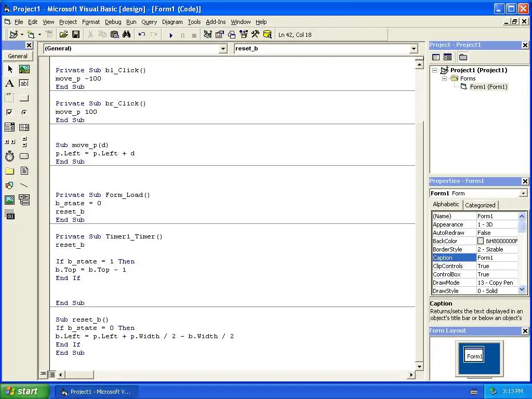Select the Line control tool
The width and height of the screenshot is (532, 399).
24,185
